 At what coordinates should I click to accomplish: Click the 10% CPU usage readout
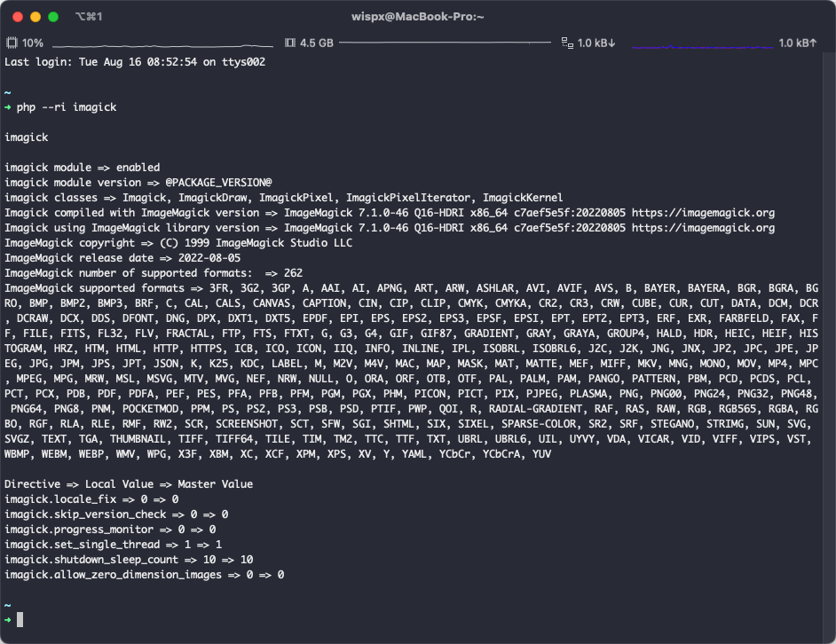tap(33, 43)
